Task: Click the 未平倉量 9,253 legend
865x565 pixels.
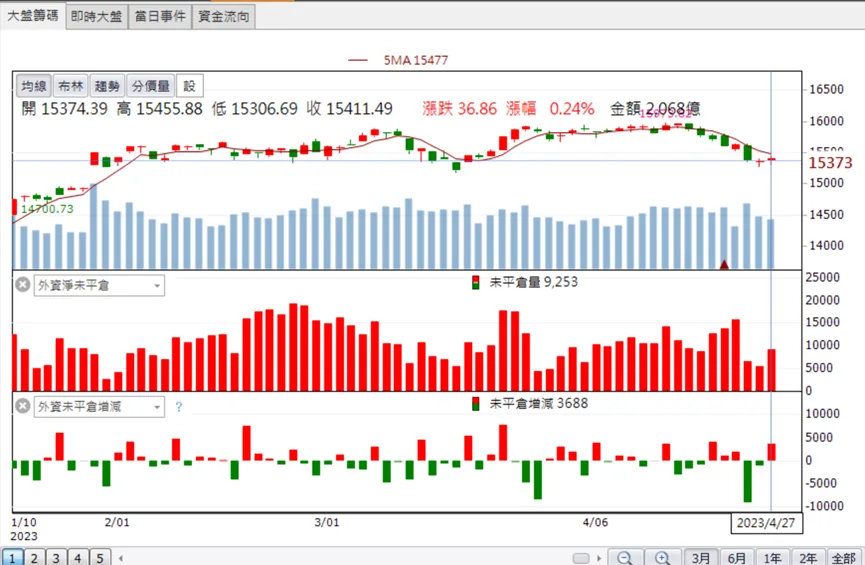Action: (533, 282)
